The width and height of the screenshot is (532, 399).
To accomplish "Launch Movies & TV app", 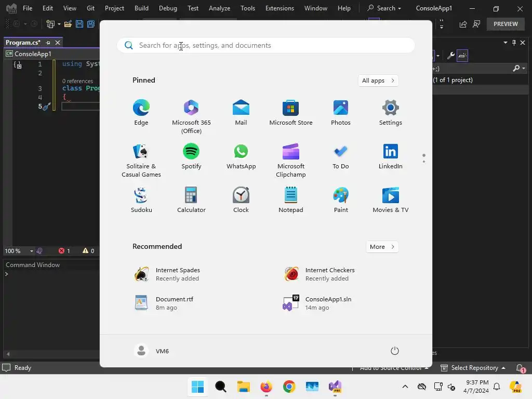I will pos(391,200).
